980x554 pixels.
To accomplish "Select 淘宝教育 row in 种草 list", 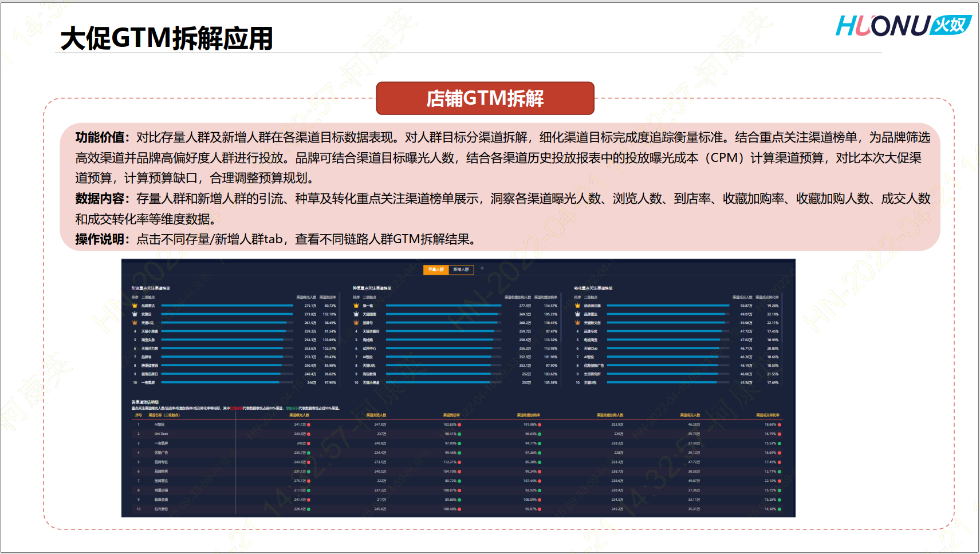I will [455, 374].
